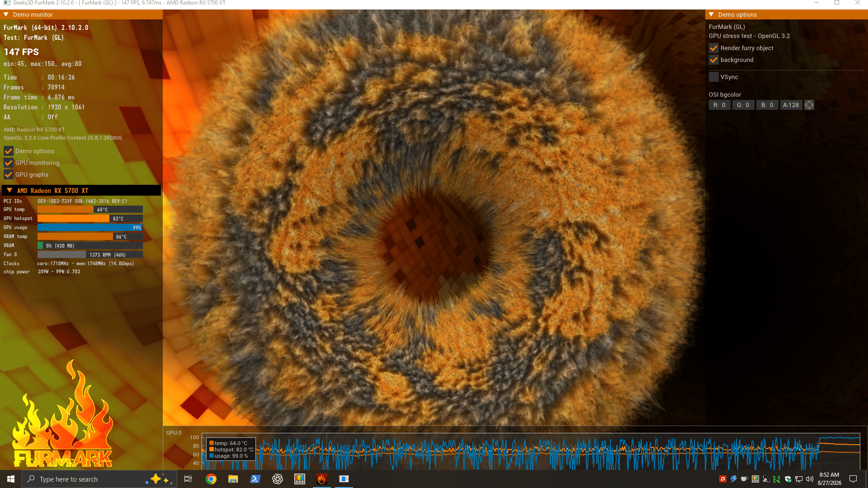Click the rainbow-bars tray icon

[755, 479]
